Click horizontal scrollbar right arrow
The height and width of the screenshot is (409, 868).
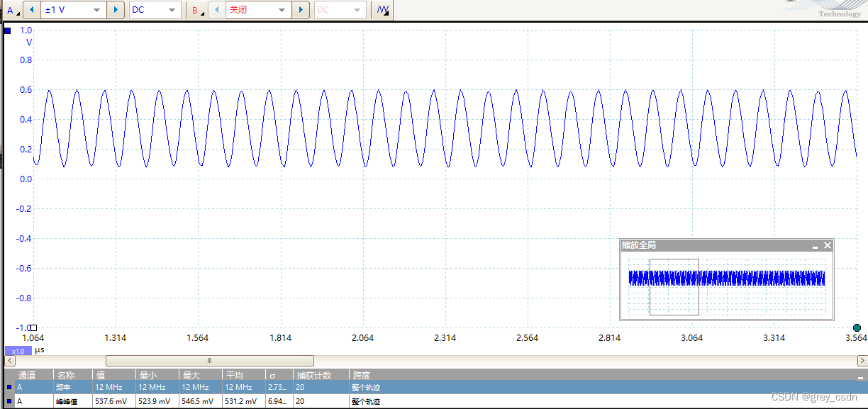tap(862, 361)
